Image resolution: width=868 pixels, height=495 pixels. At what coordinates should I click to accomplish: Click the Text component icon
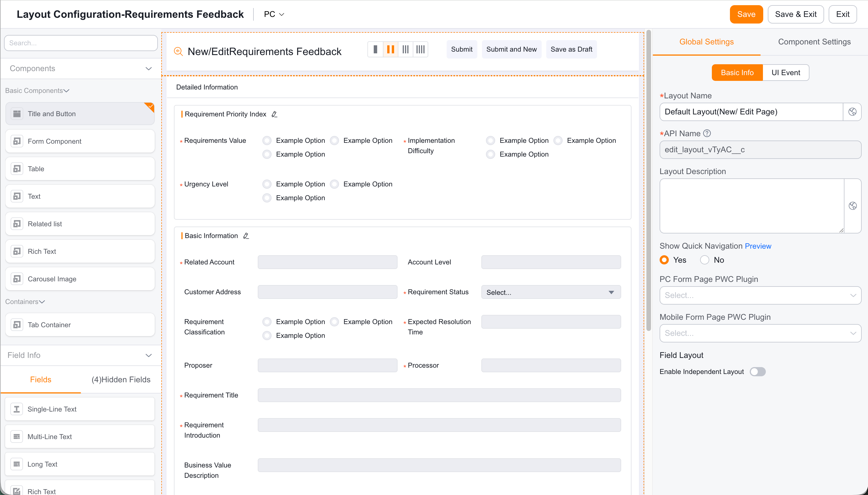17,196
